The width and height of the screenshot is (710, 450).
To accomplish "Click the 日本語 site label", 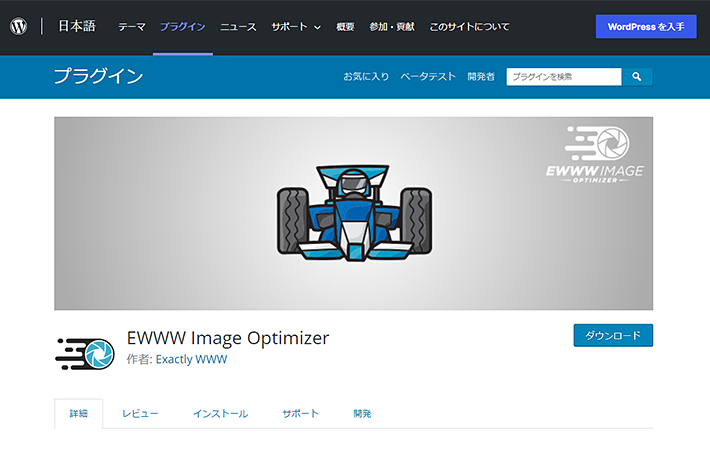I will pos(77,26).
